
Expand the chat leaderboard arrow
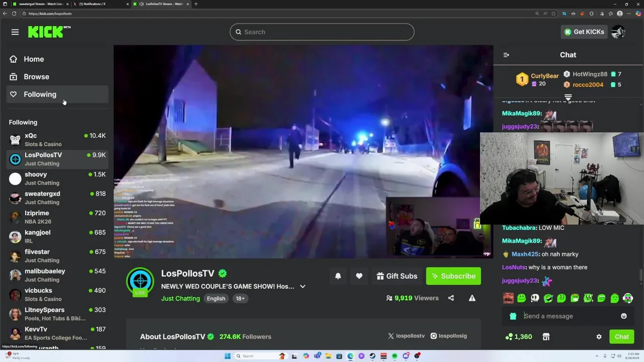[x=568, y=97]
